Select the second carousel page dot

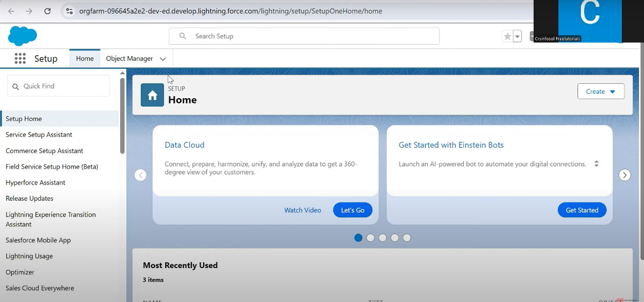pyautogui.click(x=370, y=238)
